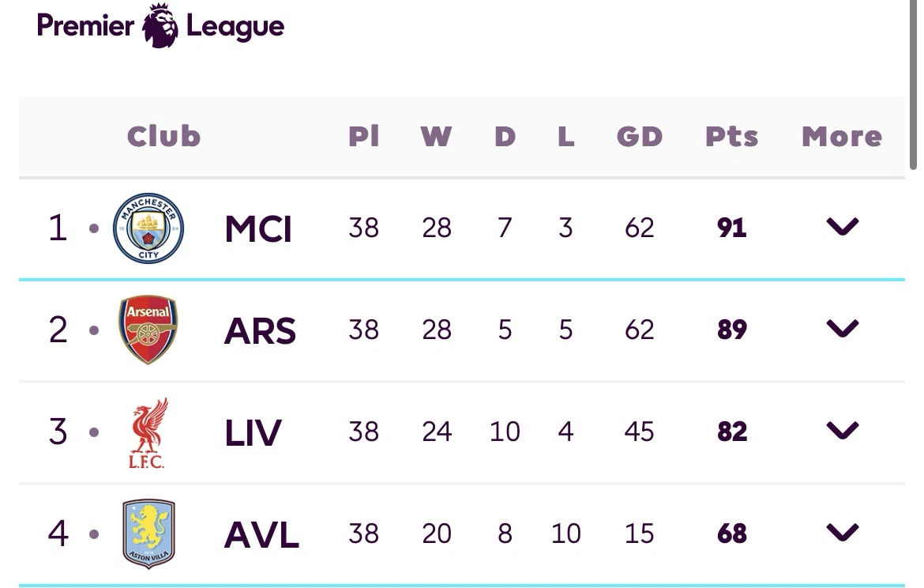Open the AVL club link

tap(261, 535)
